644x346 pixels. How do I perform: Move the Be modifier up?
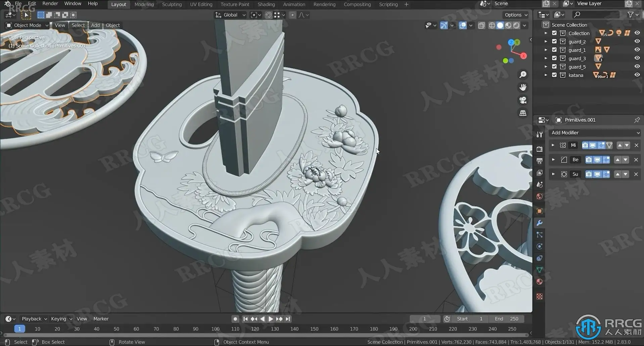[x=617, y=160]
